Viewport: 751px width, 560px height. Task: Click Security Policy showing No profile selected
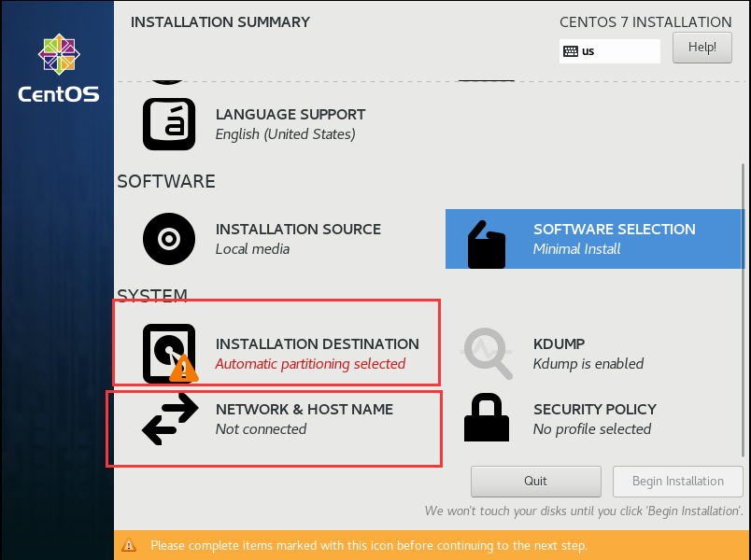[x=595, y=416]
